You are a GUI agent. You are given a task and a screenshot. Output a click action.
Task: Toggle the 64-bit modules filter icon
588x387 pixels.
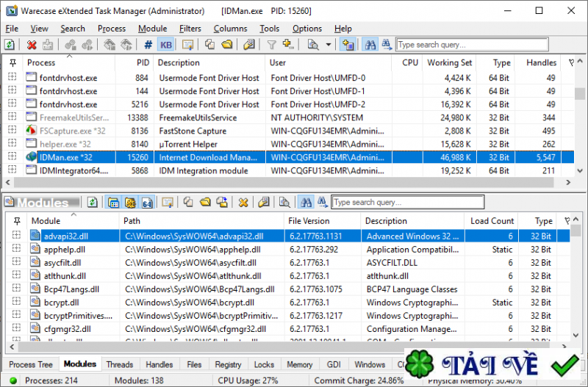pos(146,202)
